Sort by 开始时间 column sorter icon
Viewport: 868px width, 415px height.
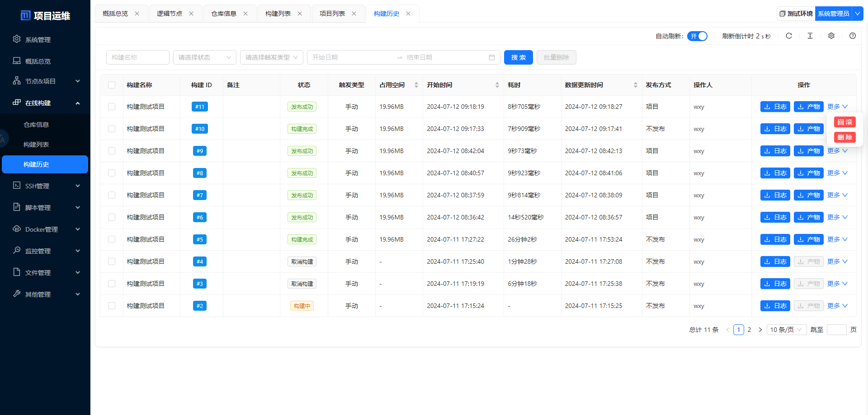(497, 85)
